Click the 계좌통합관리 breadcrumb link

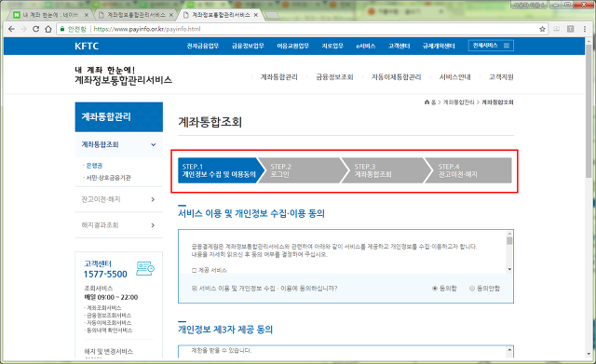(459, 102)
